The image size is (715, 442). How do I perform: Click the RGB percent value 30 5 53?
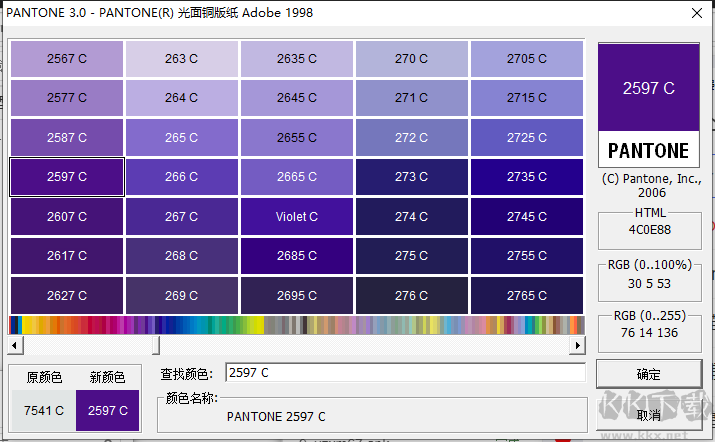pos(649,284)
